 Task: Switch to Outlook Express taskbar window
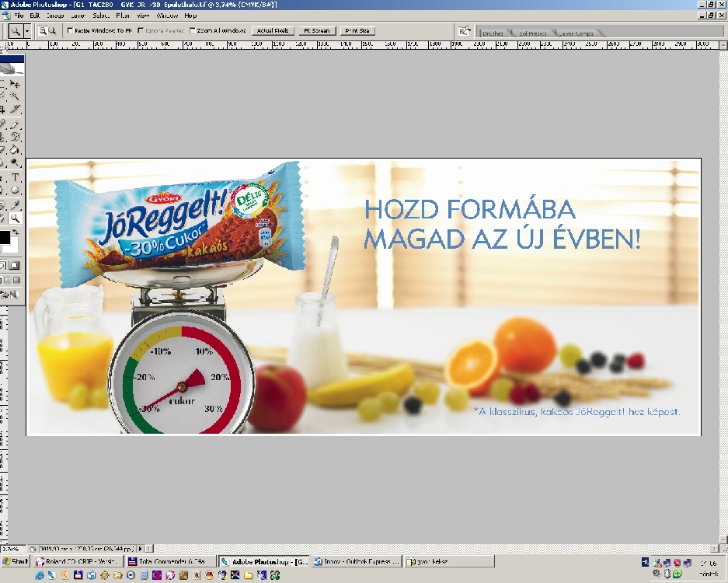[x=356, y=562]
